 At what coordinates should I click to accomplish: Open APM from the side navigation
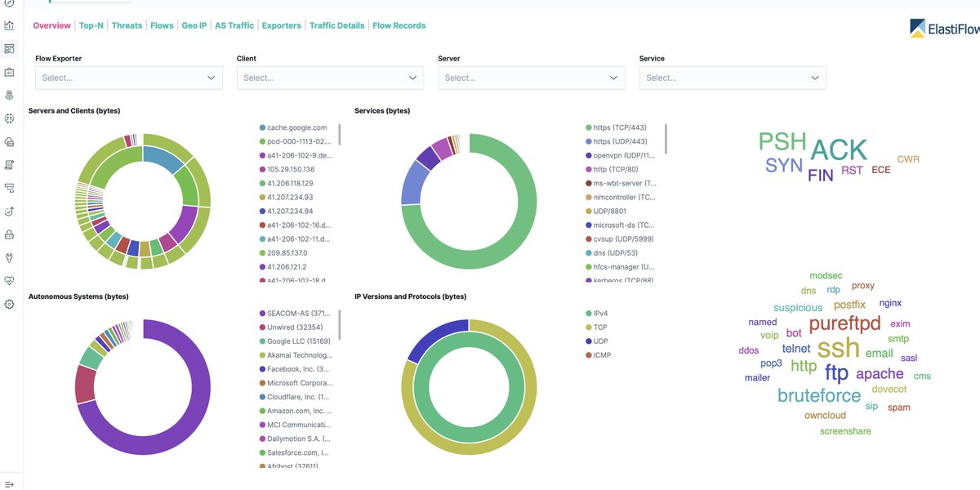tap(9, 188)
